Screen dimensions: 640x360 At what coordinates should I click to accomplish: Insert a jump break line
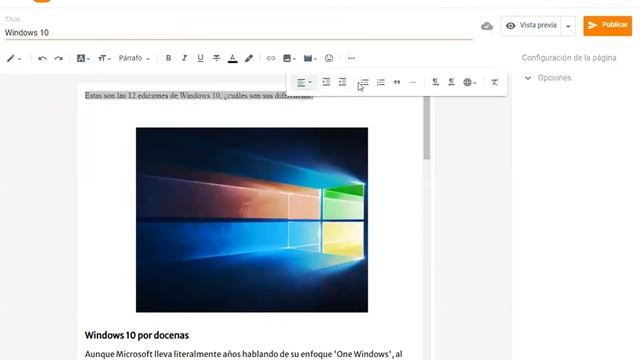[x=413, y=82]
